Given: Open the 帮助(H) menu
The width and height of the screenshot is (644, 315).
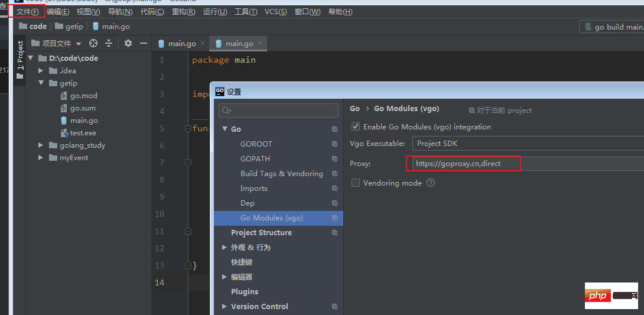Looking at the screenshot, I should (x=340, y=11).
